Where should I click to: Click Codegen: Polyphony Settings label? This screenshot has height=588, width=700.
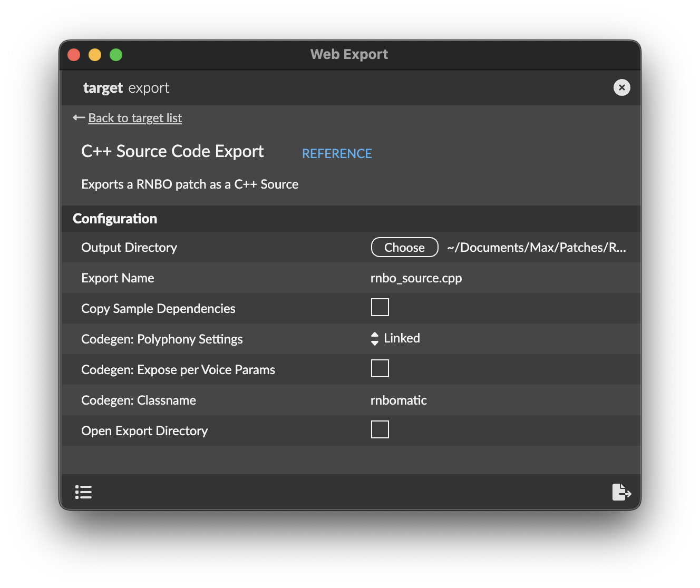tap(162, 339)
